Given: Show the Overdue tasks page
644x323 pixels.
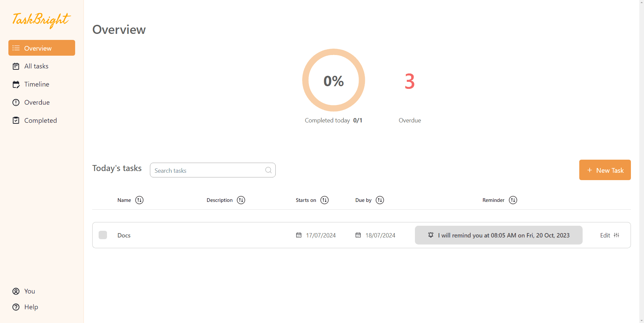Looking at the screenshot, I should tap(37, 103).
